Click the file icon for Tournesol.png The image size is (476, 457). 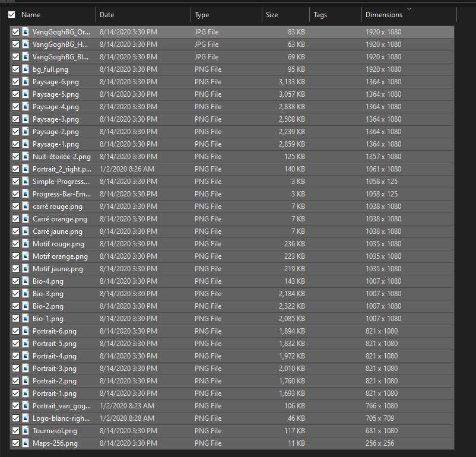click(26, 430)
